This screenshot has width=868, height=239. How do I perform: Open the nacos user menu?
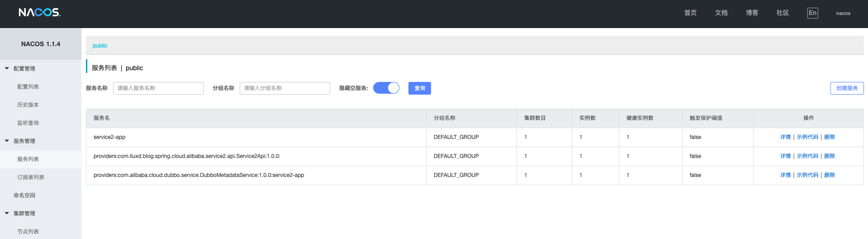tap(843, 13)
